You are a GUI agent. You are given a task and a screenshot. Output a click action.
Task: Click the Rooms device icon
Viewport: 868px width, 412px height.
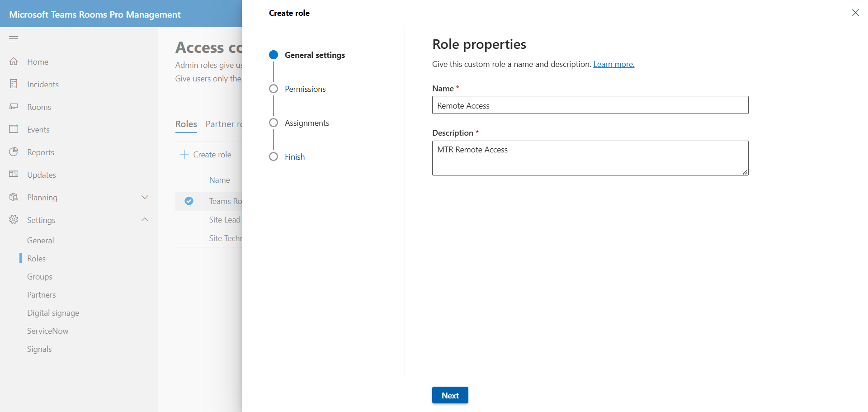(14, 107)
